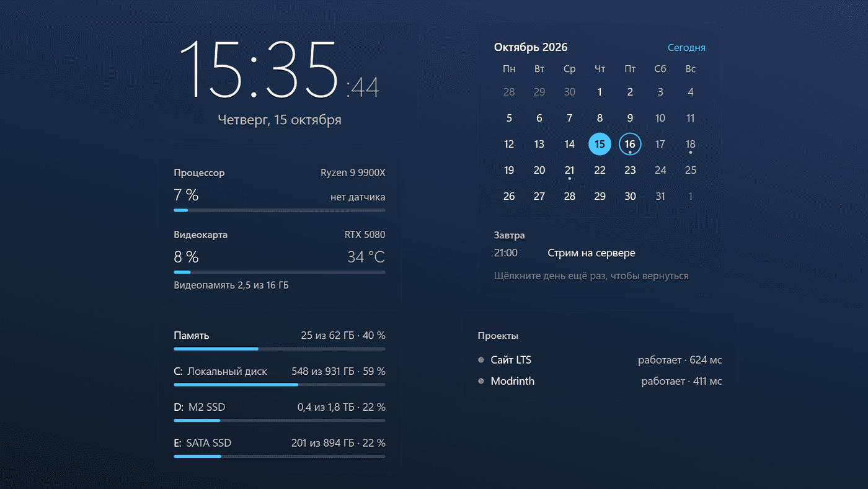Click the status dot beside Сайт LTS

click(481, 360)
